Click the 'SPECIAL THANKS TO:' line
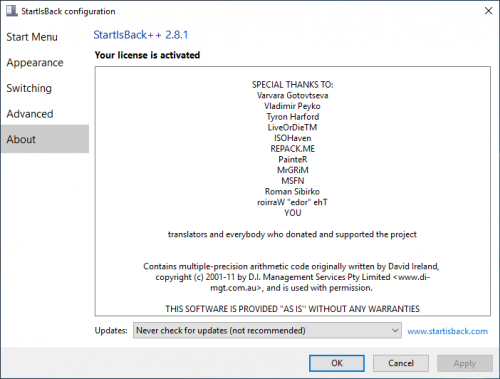The height and width of the screenshot is (379, 500). (x=293, y=85)
